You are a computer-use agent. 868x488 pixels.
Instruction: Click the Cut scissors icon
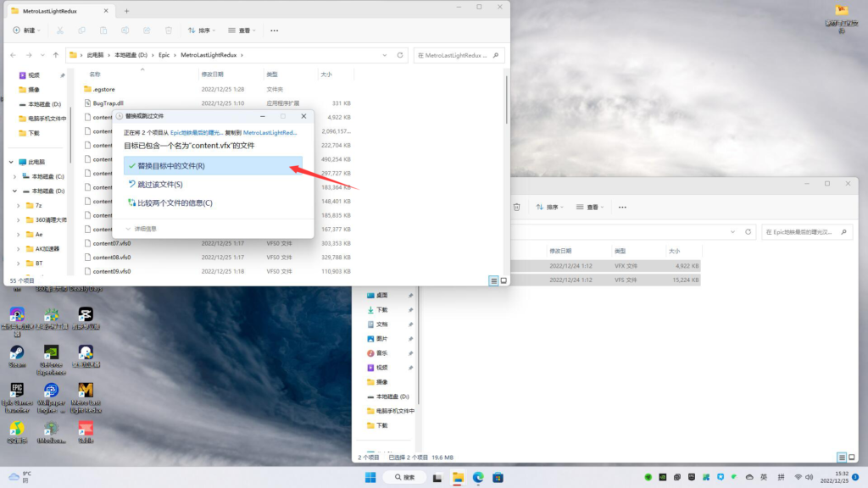[x=60, y=30]
